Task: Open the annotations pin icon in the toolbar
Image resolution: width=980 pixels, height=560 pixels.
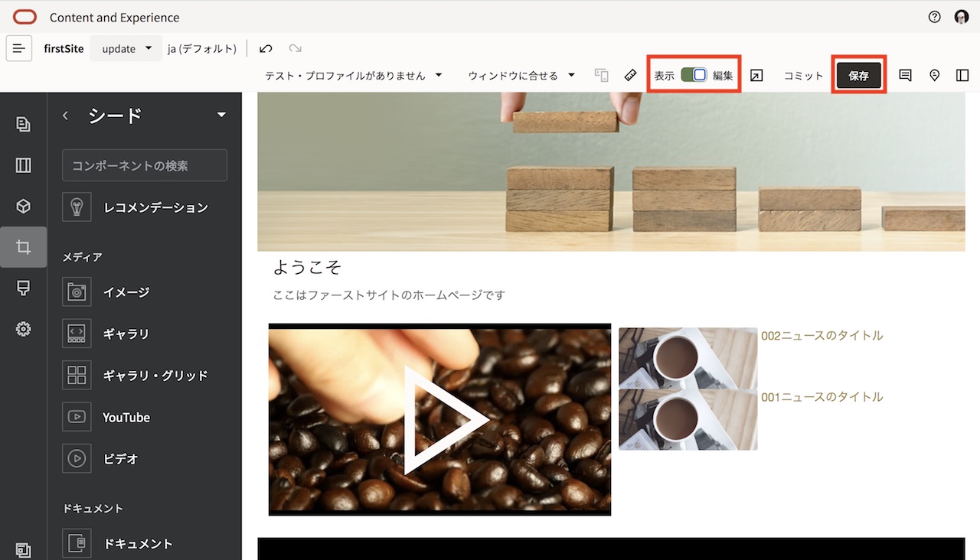Action: (934, 75)
